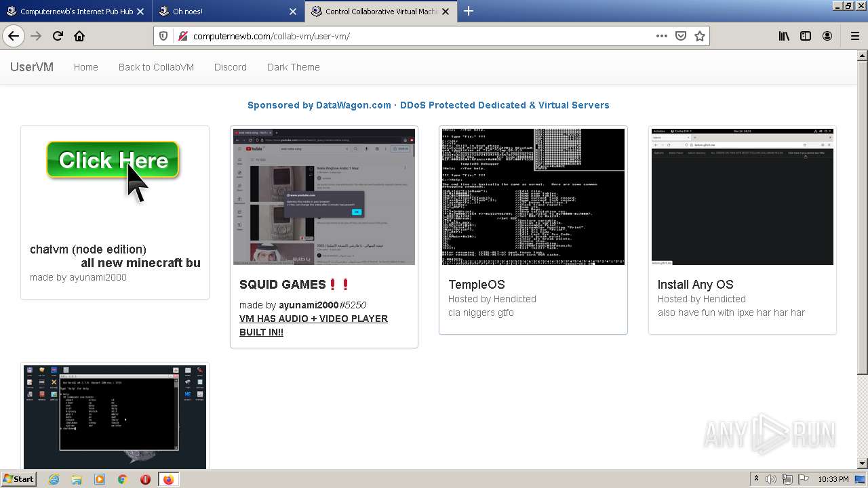Open the Discord nav link
The width and height of the screenshot is (868, 488).
point(231,67)
